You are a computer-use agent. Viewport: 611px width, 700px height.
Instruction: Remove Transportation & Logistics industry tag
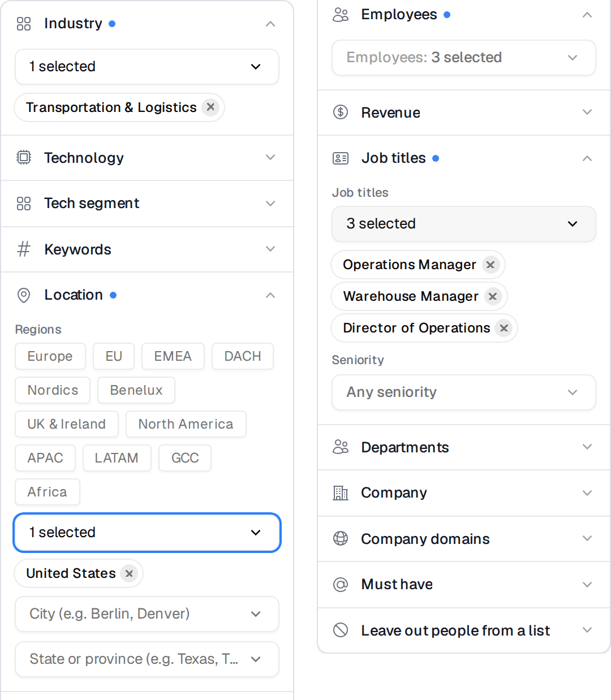coord(210,107)
